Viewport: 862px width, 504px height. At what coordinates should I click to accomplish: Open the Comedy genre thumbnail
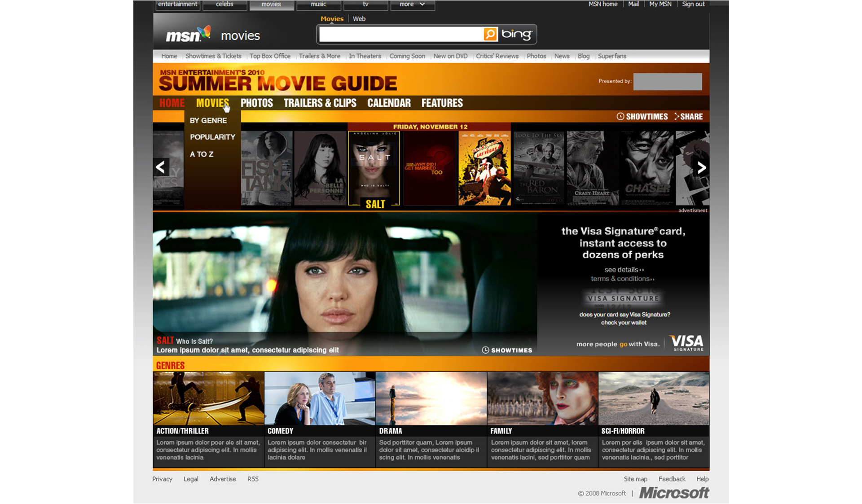(x=320, y=398)
